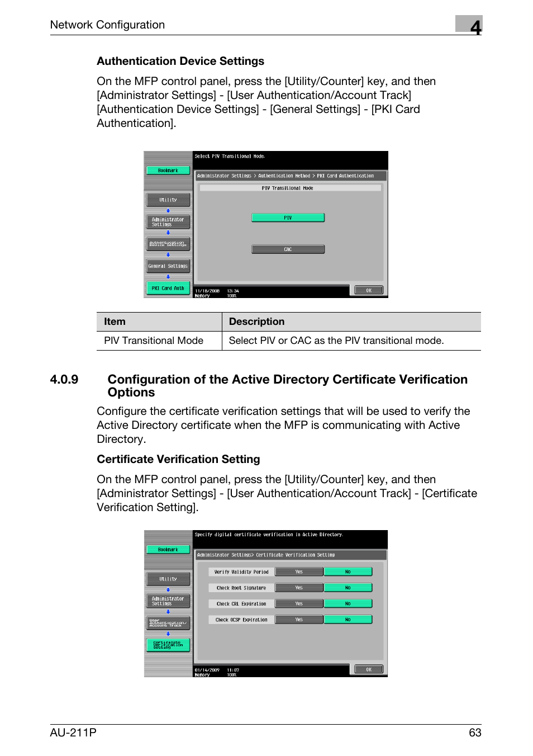This screenshot has width=533, height=756.
Task: Set Check CRL Expiration to Yes
Action: 299,603
